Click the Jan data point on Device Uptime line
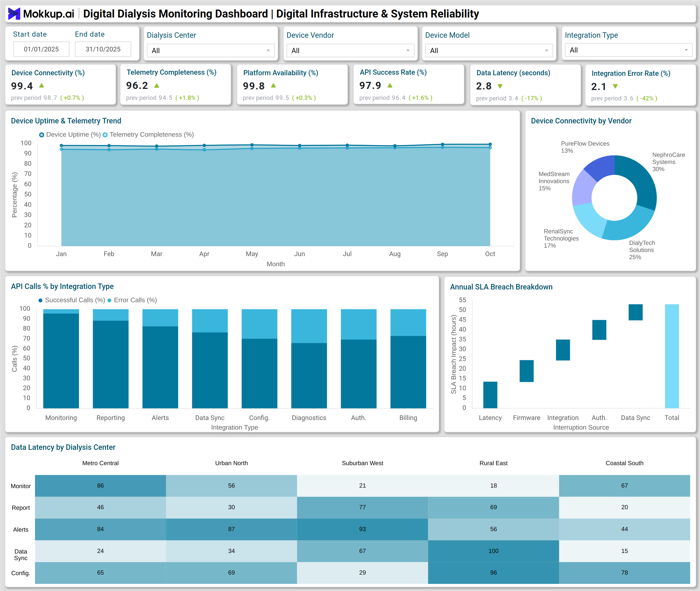The image size is (700, 591). click(x=61, y=145)
